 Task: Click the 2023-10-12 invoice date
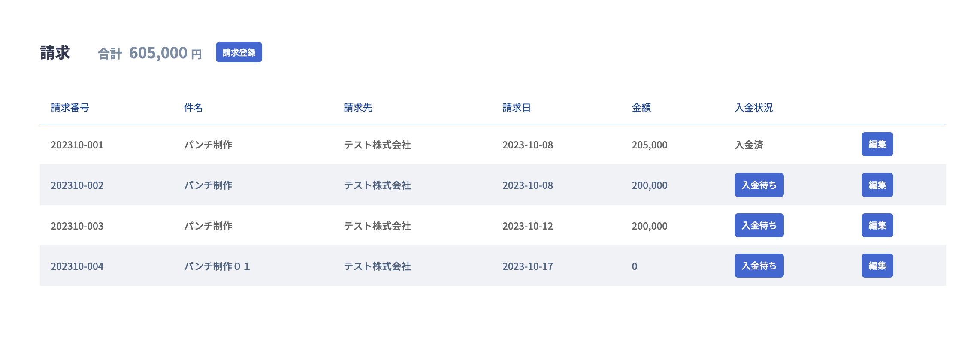tap(527, 226)
